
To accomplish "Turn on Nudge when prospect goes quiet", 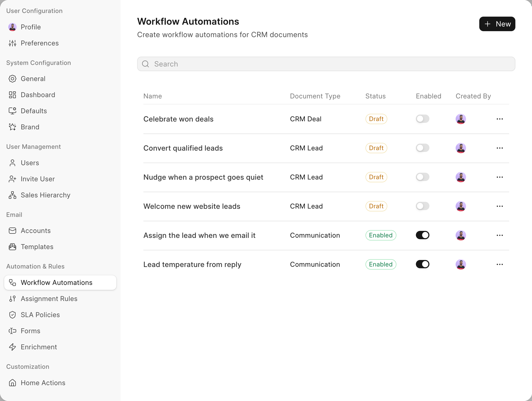I will tap(423, 177).
